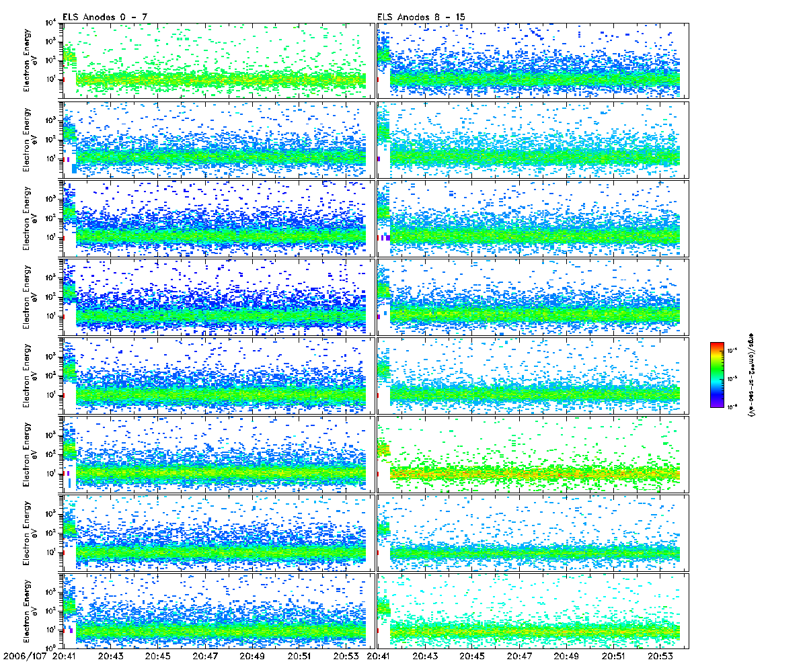Click the rainbow flux color bar legend
Screen dimensions: 807x672
click(x=717, y=375)
